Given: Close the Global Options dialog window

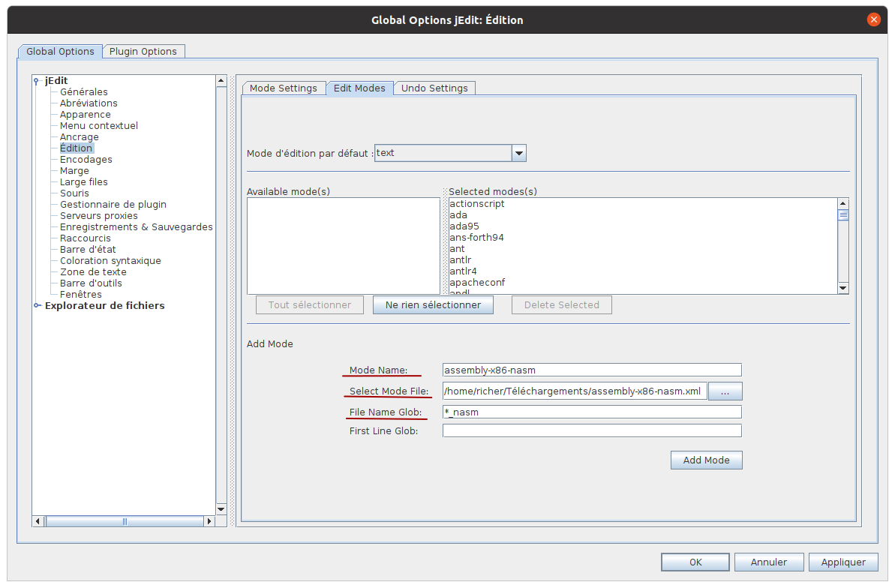Looking at the screenshot, I should click(x=873, y=20).
